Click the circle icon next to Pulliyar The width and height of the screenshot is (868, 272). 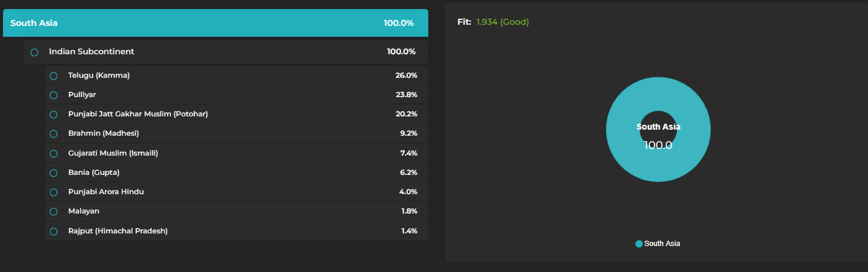pyautogui.click(x=54, y=95)
